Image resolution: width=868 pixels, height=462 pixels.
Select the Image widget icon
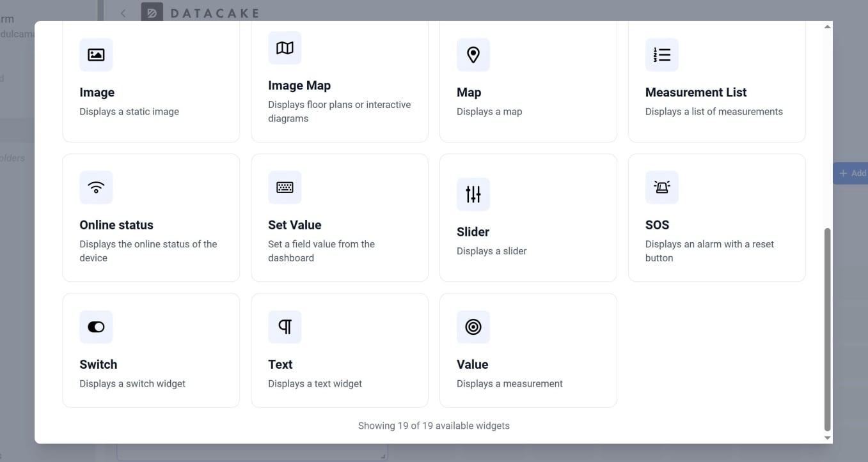[96, 54]
